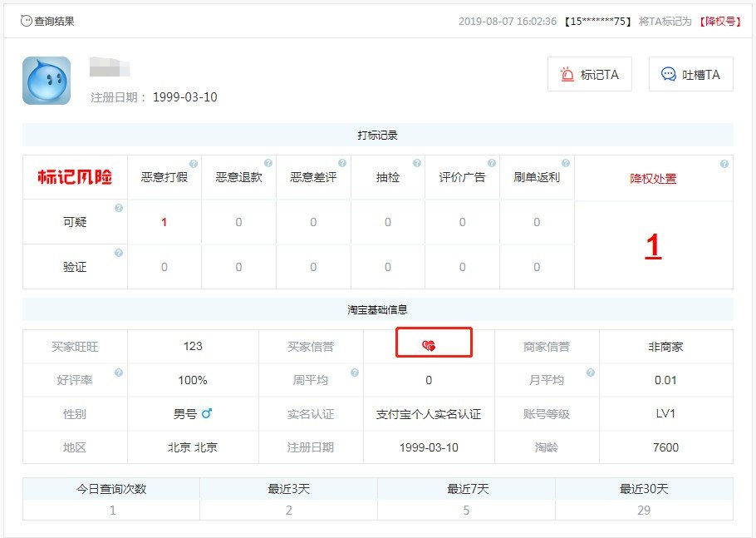Click the 买家旺旺 value 123

193,346
